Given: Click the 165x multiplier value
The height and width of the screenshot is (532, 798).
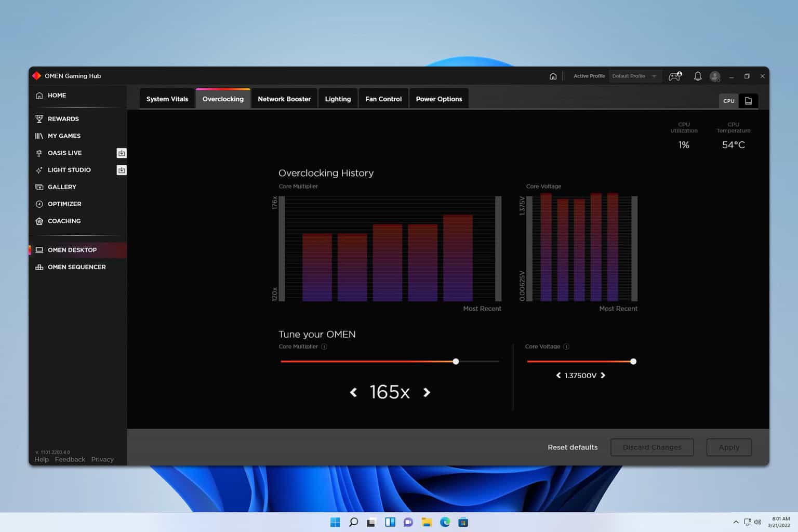Looking at the screenshot, I should (x=390, y=392).
